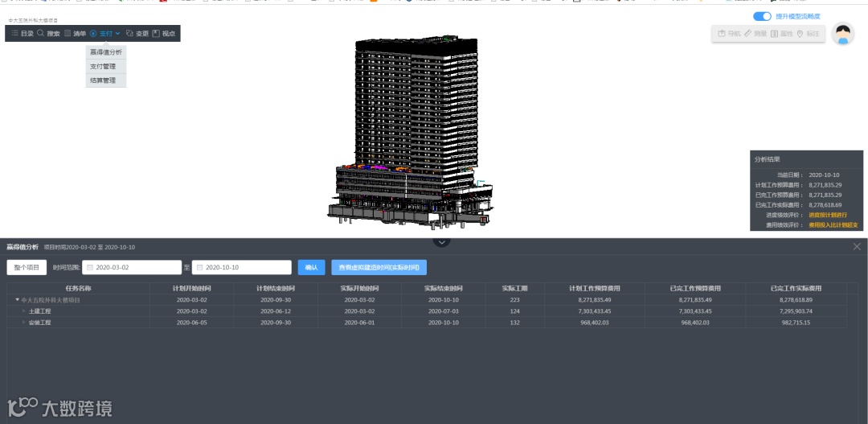Activate the 测量 ruler measure tool
868x424 pixels.
(x=748, y=34)
